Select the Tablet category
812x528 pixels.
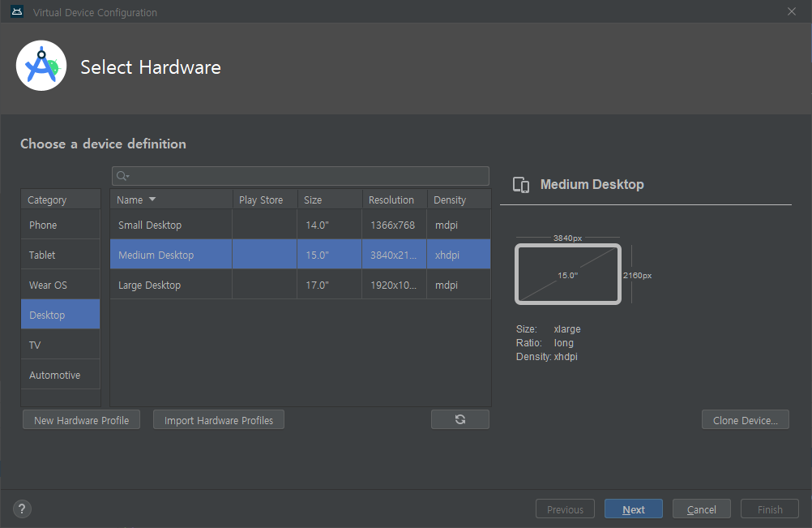click(61, 255)
